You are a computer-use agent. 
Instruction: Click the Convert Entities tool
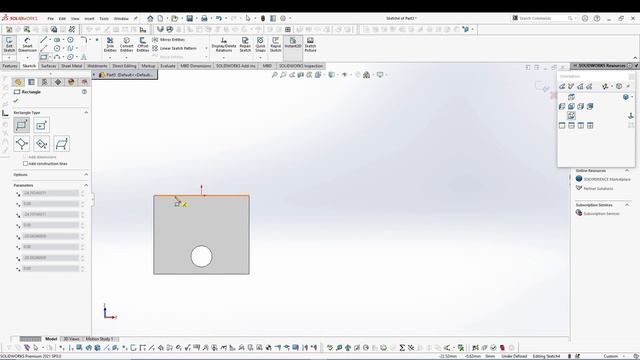[x=127, y=44]
